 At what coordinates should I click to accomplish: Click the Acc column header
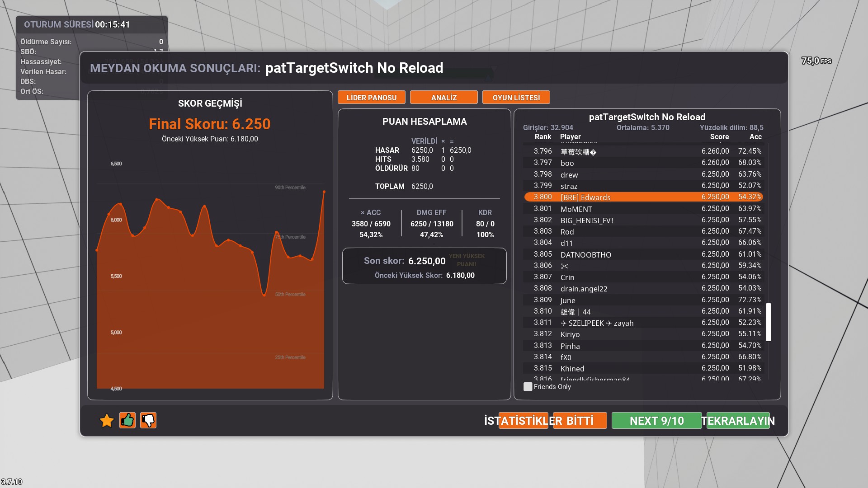coord(755,136)
